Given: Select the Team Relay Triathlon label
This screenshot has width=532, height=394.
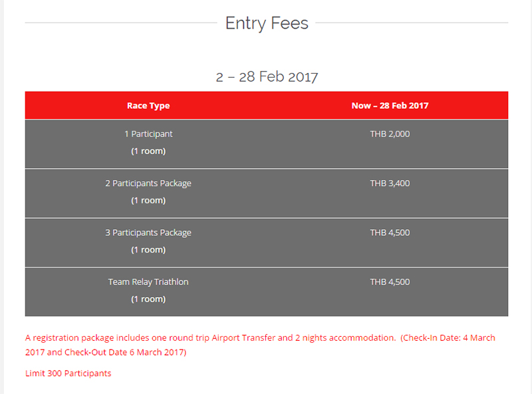Looking at the screenshot, I should (148, 282).
